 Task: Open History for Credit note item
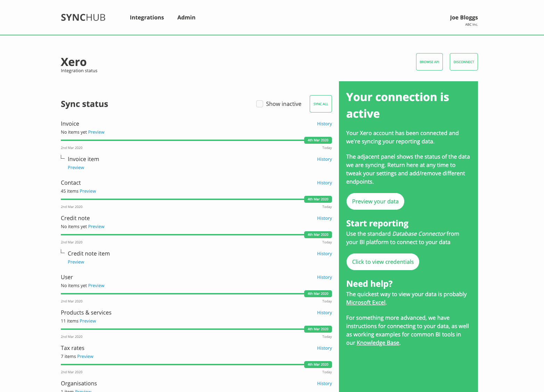pyautogui.click(x=324, y=253)
